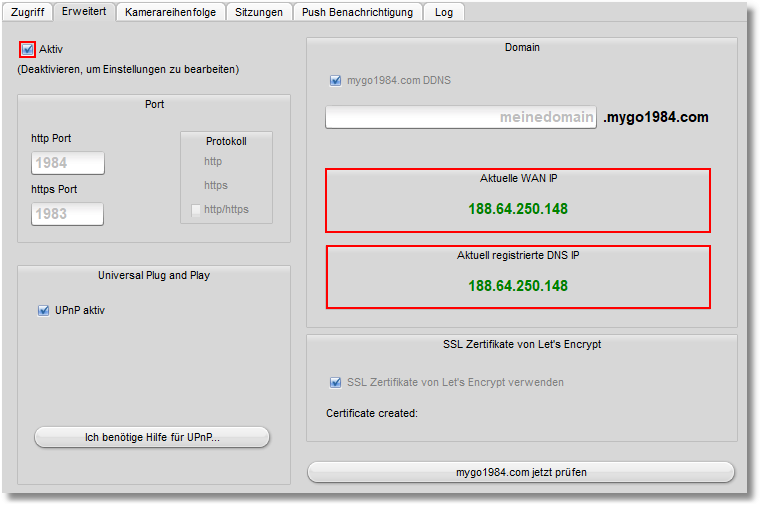Focus the https Port field showing 1983

coord(68,213)
